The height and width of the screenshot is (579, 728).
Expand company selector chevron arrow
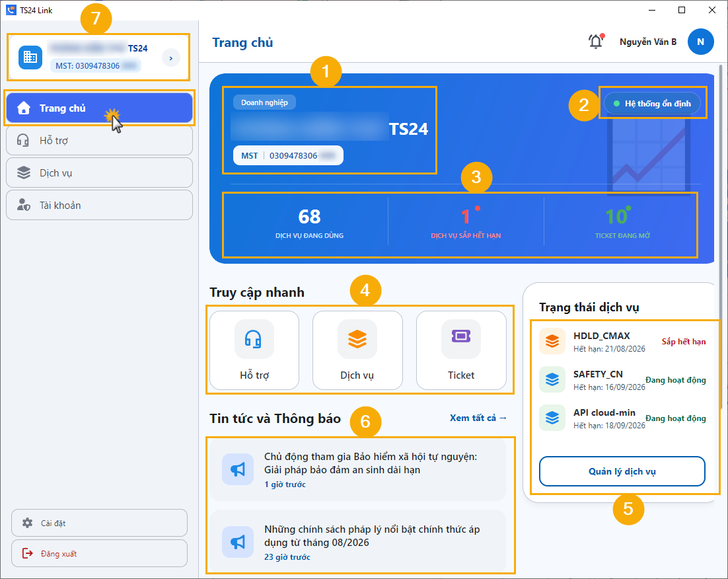pyautogui.click(x=171, y=58)
